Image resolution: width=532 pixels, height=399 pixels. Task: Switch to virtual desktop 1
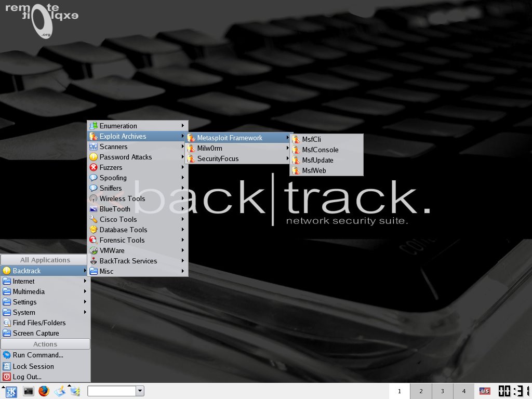point(400,391)
